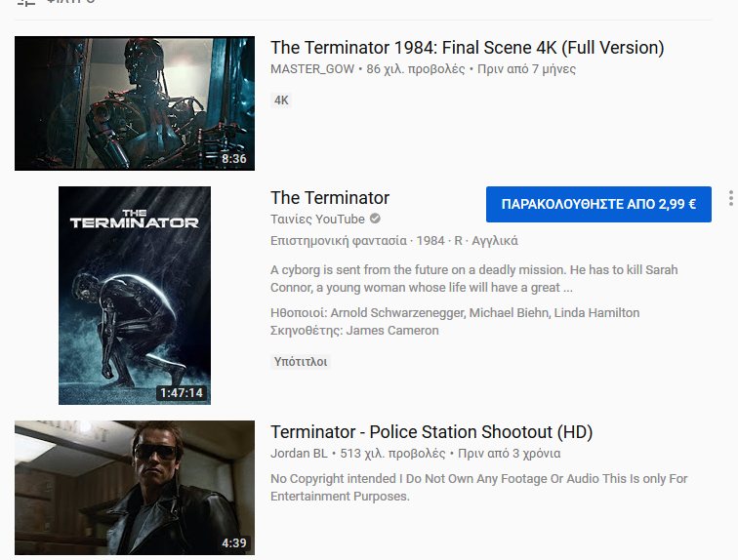Click the 8:36 duration label

click(x=234, y=159)
